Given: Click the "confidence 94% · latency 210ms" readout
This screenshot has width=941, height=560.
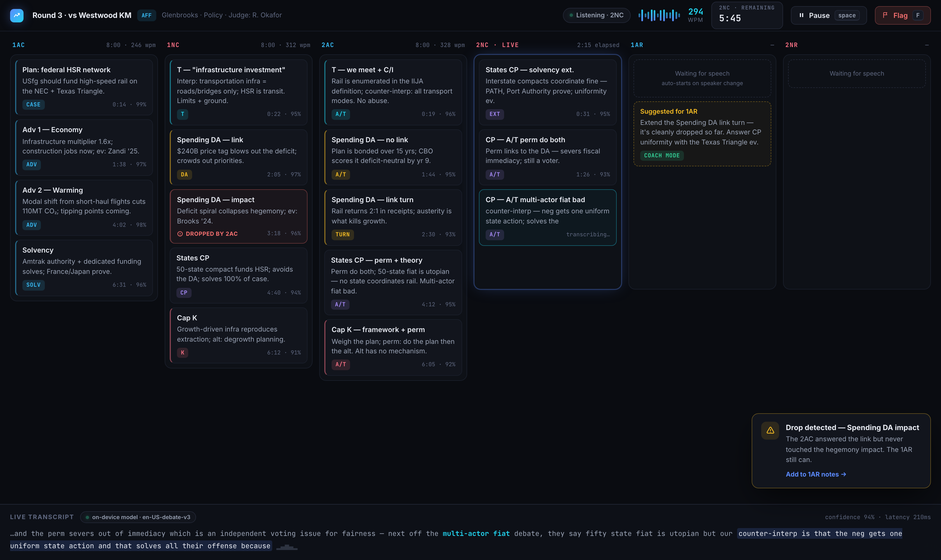Looking at the screenshot, I should coord(878,517).
